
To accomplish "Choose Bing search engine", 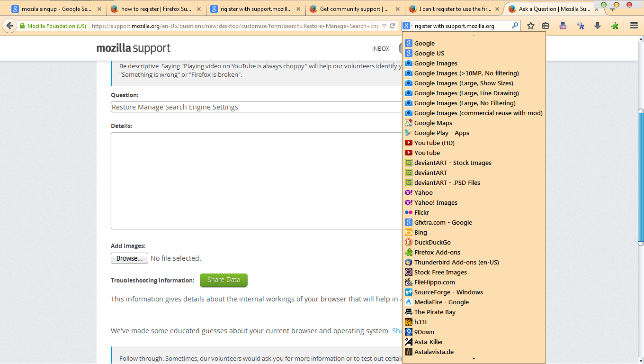I will pyautogui.click(x=474, y=232).
